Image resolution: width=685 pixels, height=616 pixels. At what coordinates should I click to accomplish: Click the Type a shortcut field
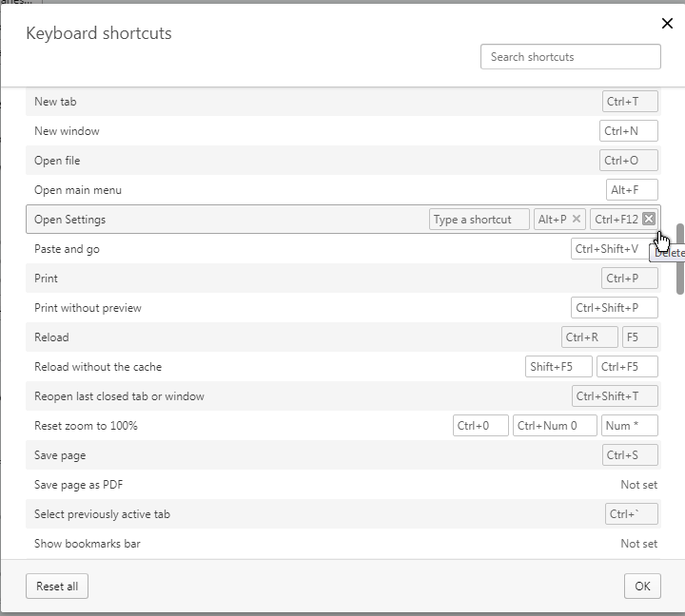[479, 220]
